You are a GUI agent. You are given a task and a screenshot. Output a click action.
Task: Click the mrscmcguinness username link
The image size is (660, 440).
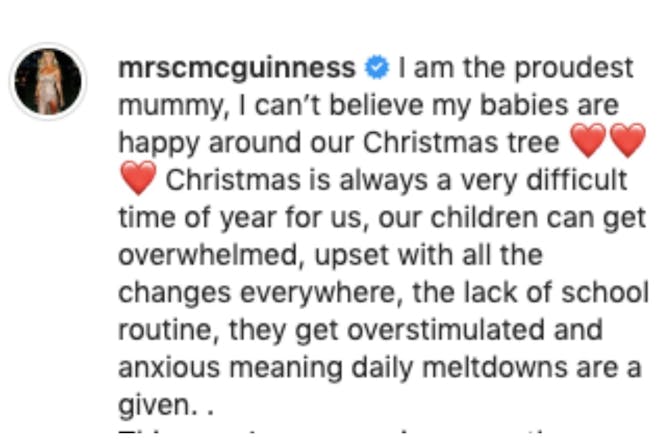[237, 68]
